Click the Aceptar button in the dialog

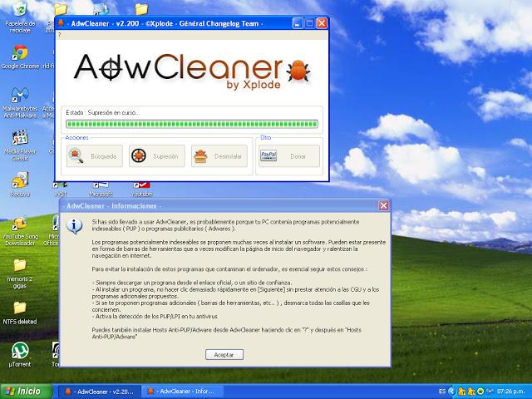click(224, 354)
